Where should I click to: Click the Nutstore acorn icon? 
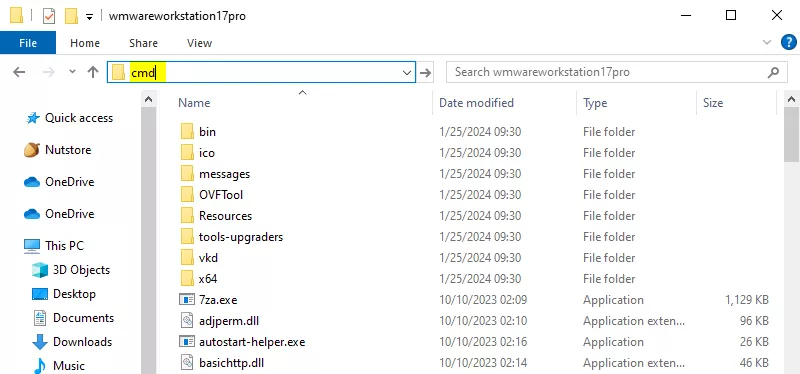pyautogui.click(x=32, y=150)
